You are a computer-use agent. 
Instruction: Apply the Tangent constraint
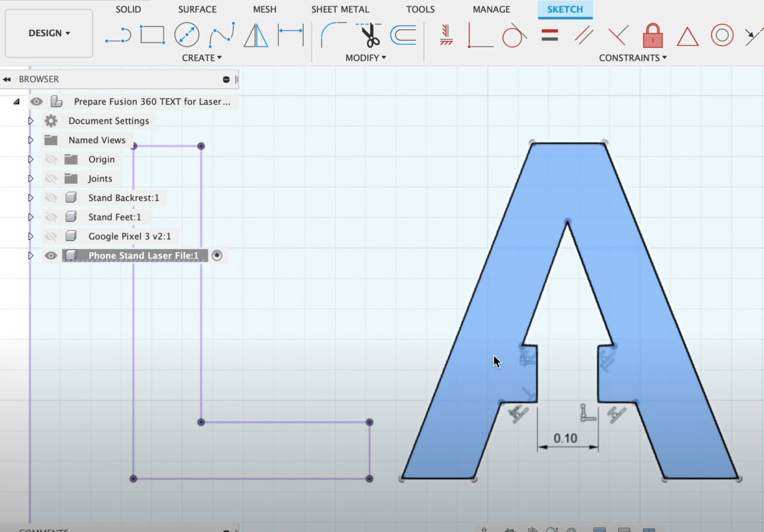click(515, 35)
